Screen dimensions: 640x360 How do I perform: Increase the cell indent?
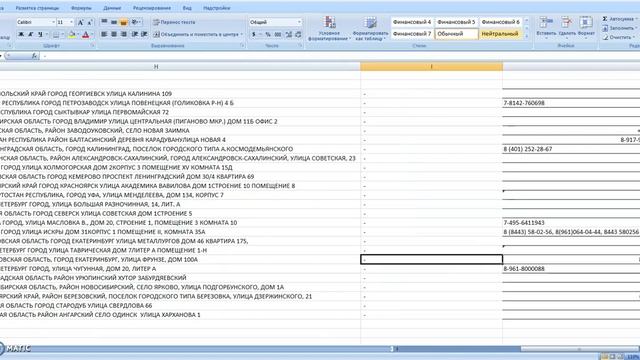144,35
